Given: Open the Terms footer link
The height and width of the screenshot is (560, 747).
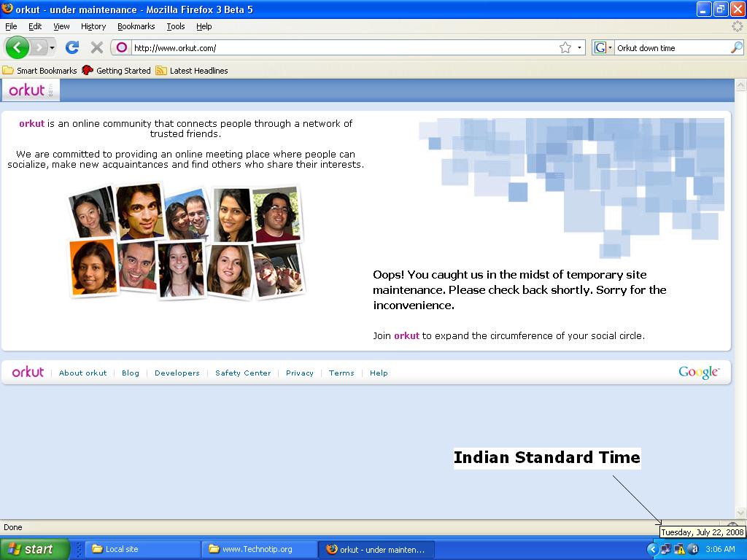Looking at the screenshot, I should 341,373.
